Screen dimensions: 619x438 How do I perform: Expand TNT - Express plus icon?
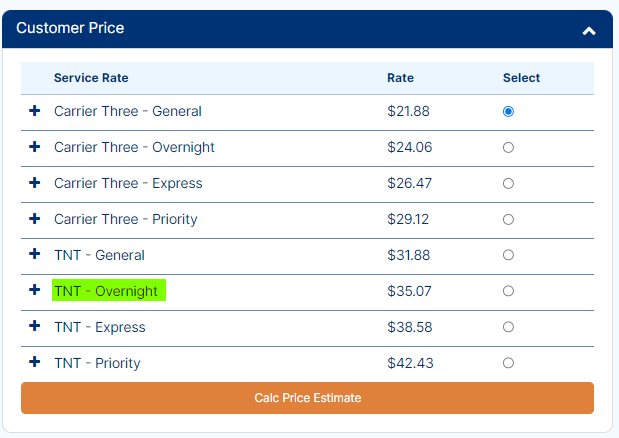pyautogui.click(x=35, y=326)
